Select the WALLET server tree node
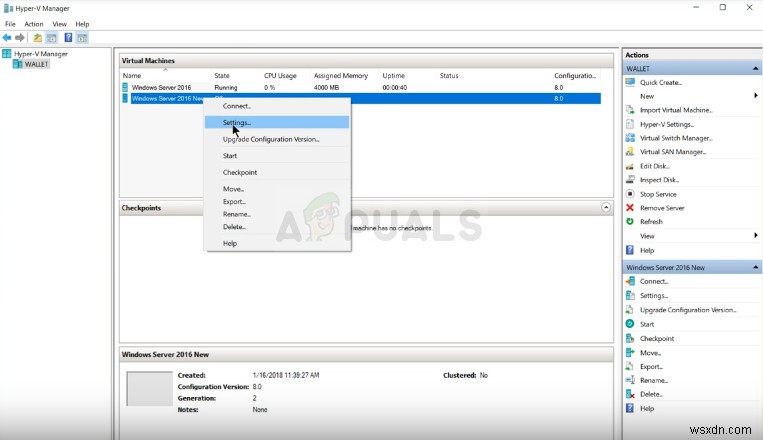This screenshot has width=763, height=440. click(x=36, y=64)
